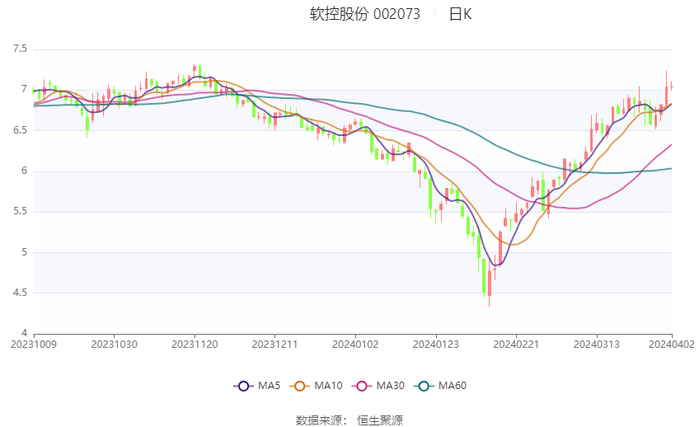This screenshot has width=700, height=427.
Task: Click the 恒生聚源 data source text
Action: pos(380,420)
